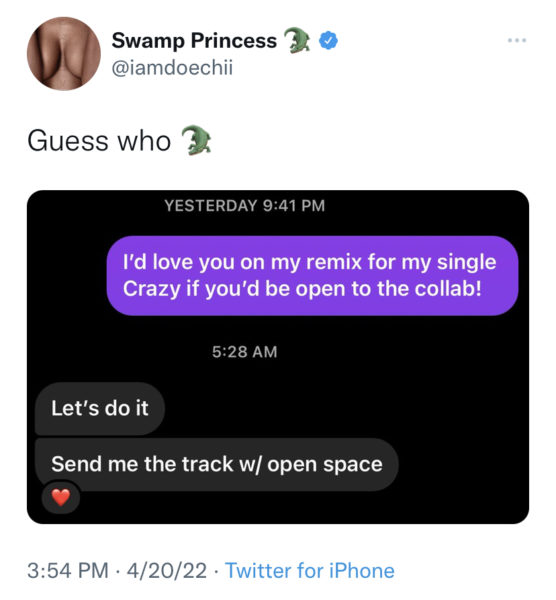This screenshot has width=556, height=600.
Task: Open the embedded DM screenshot image
Action: [x=278, y=357]
